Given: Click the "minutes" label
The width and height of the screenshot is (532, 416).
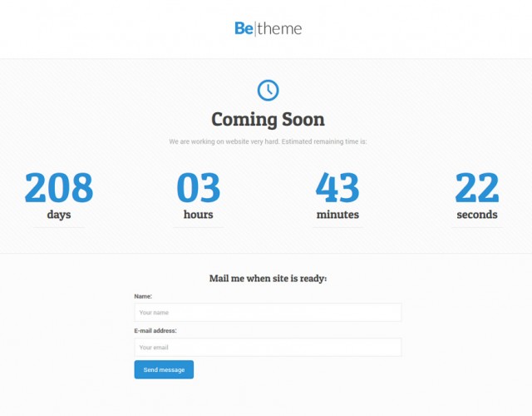Looking at the screenshot, I should coord(337,215).
